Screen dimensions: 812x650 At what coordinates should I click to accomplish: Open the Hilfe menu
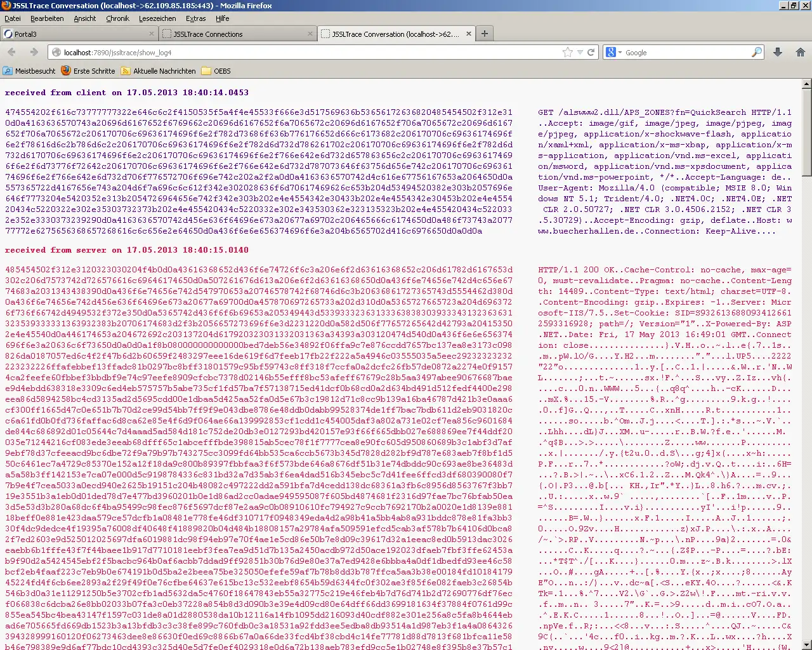[222, 18]
